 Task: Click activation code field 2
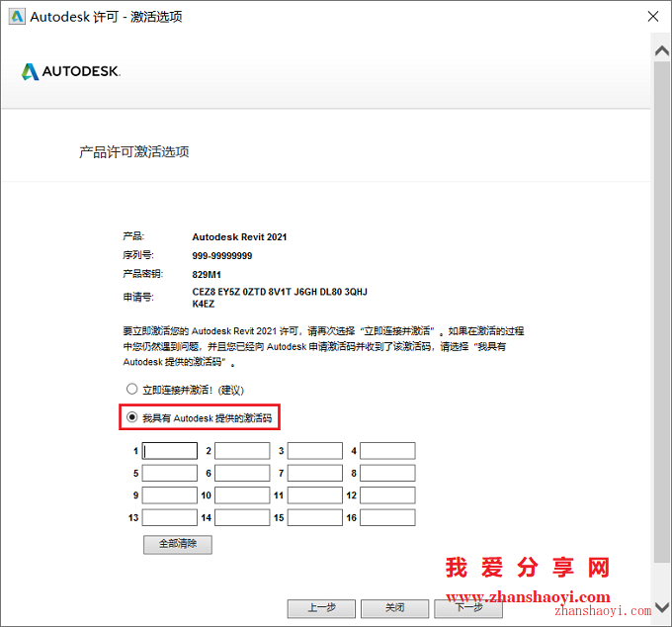coord(242,451)
